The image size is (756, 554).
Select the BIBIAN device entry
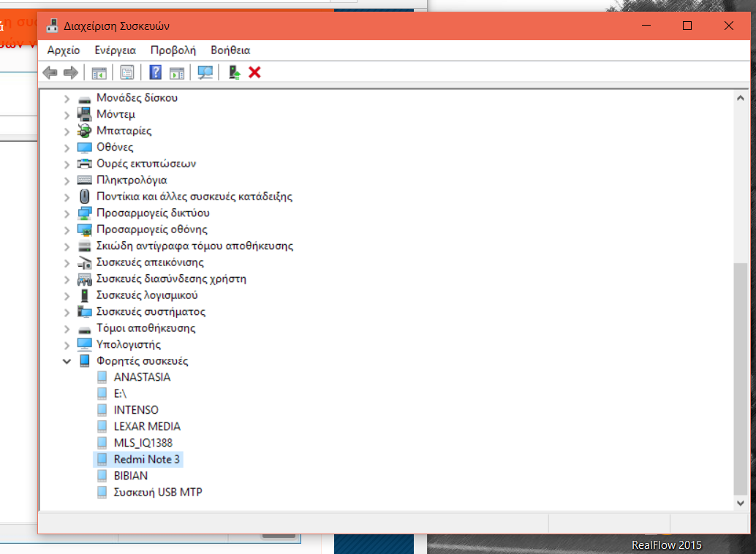(131, 475)
